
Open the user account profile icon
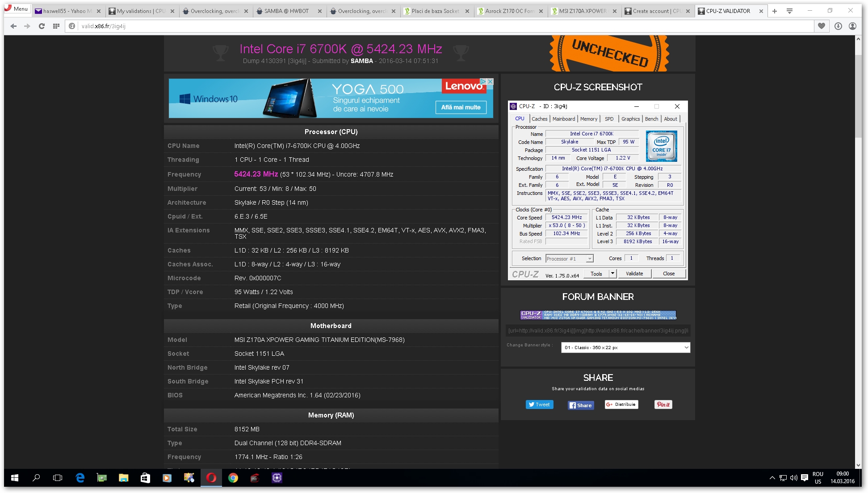click(x=852, y=26)
